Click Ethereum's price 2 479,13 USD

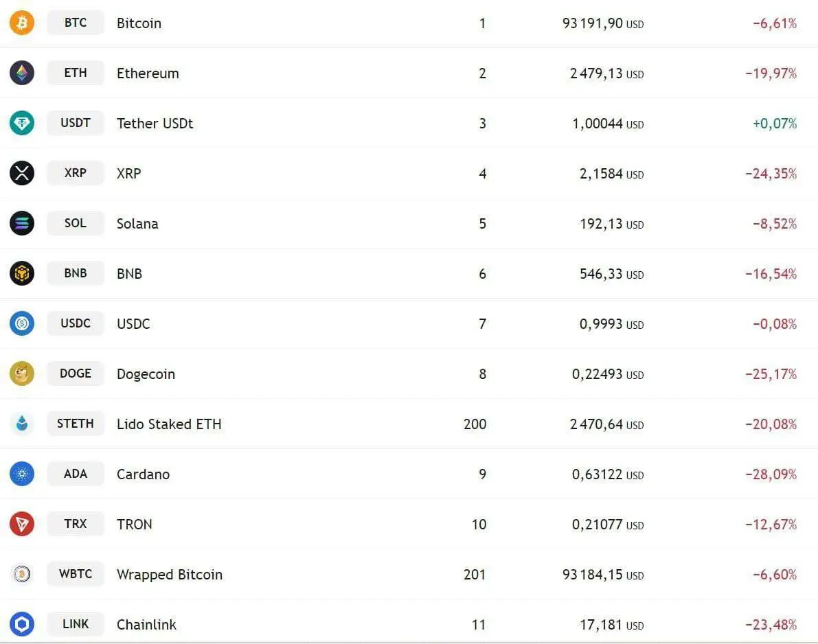[x=606, y=73]
